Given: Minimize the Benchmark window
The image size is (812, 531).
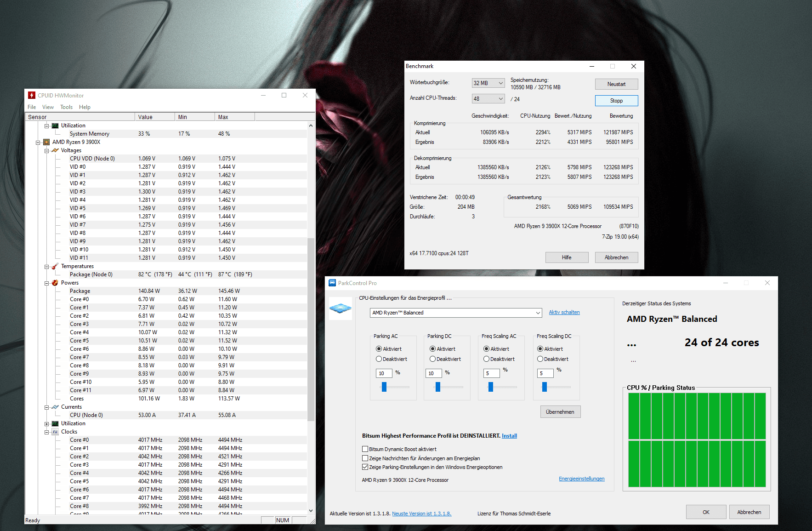Looking at the screenshot, I should pyautogui.click(x=592, y=66).
